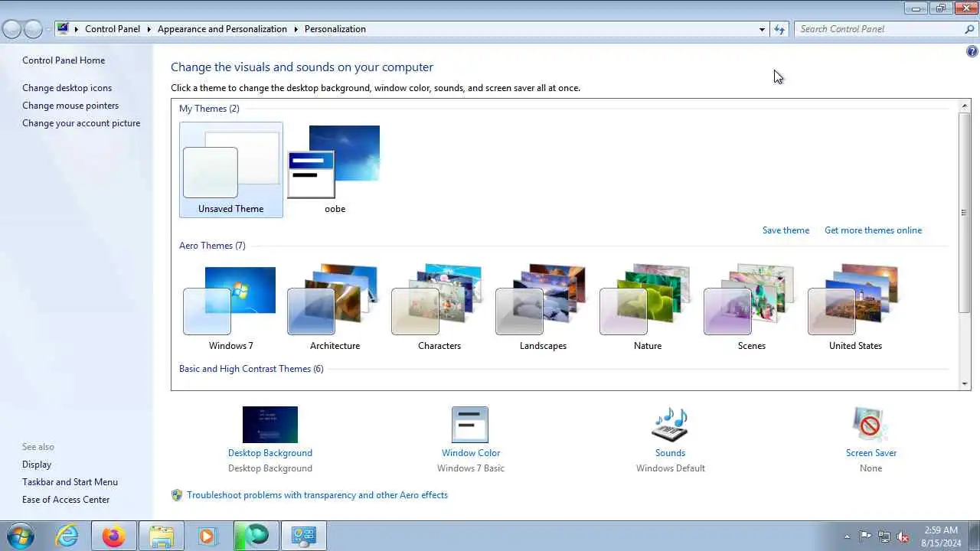Open Change desktop icons
The height and width of the screenshot is (551, 980).
(67, 88)
